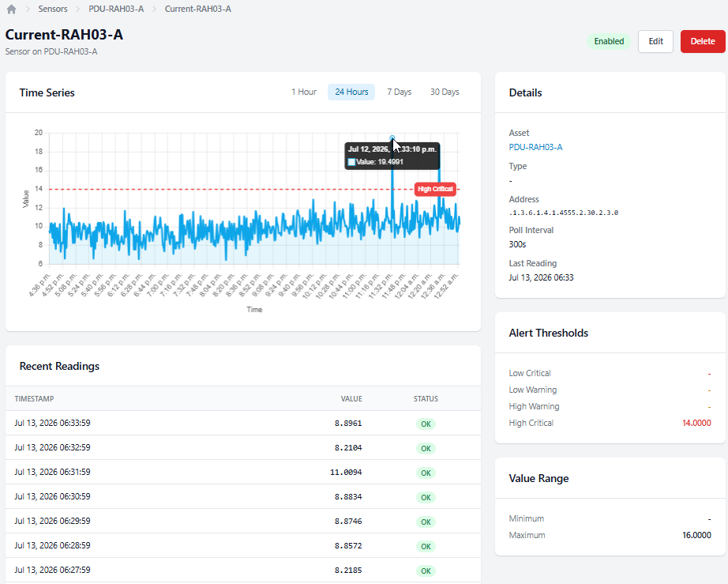Click the Low Critical threshold label
728x584 pixels.
530,374
